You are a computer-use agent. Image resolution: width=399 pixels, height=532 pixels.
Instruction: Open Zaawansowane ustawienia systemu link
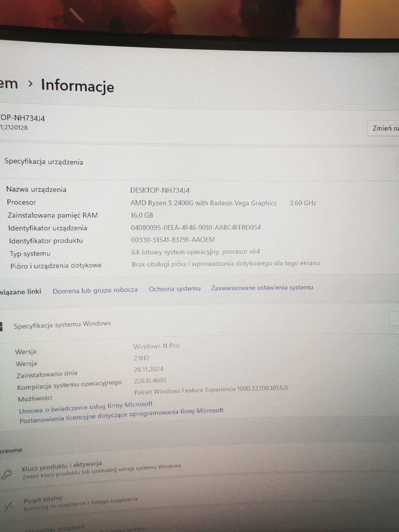click(262, 288)
